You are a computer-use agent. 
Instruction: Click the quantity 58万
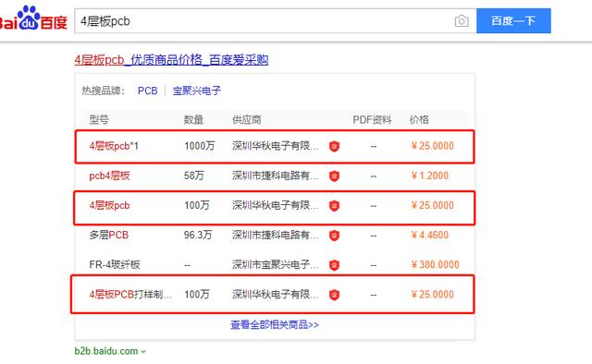pos(194,176)
